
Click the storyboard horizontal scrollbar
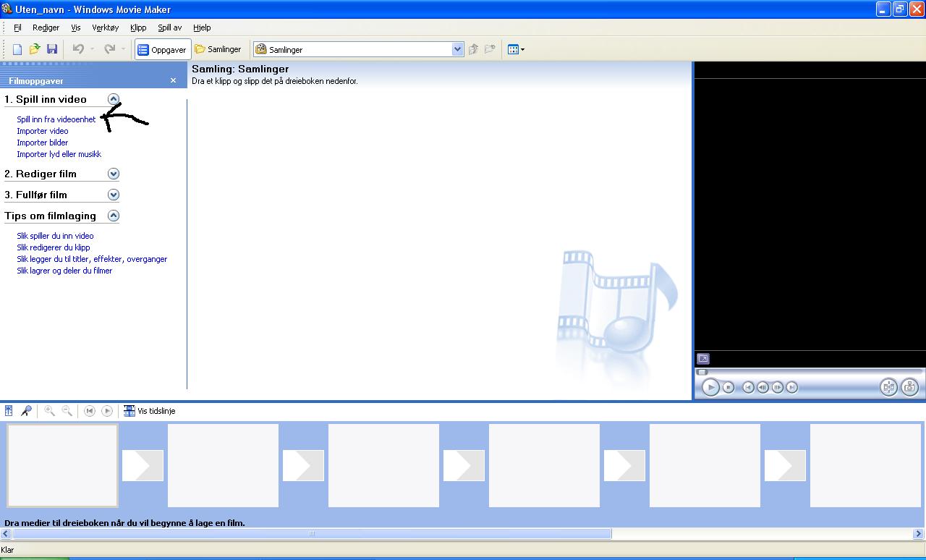312,534
